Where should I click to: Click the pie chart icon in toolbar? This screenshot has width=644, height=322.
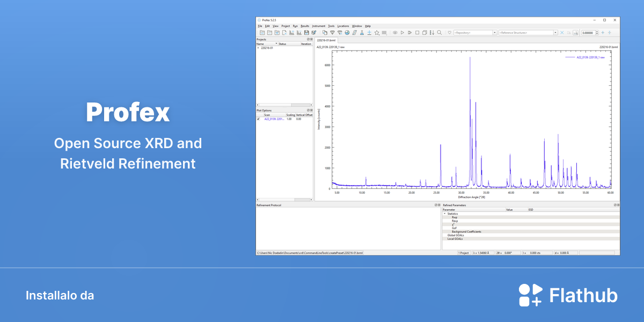(347, 32)
